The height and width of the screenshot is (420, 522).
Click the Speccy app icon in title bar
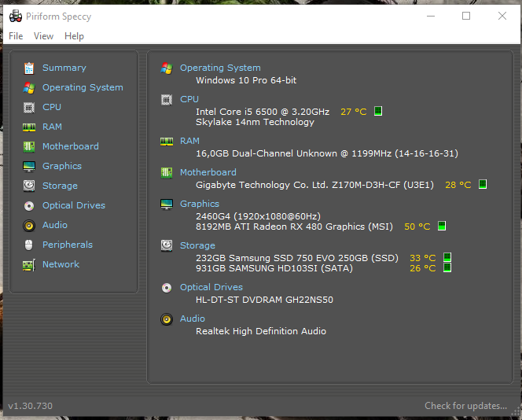coord(16,16)
